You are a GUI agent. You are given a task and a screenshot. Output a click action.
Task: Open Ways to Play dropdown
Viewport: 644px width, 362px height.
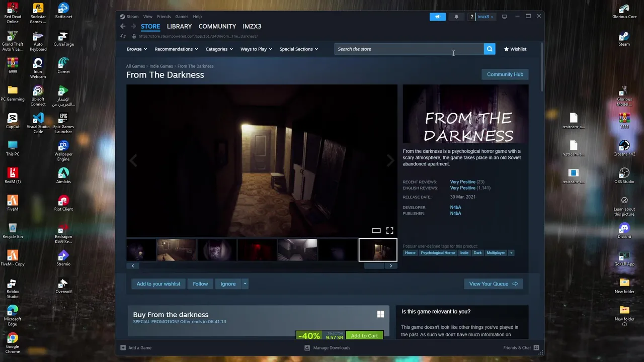coord(256,49)
